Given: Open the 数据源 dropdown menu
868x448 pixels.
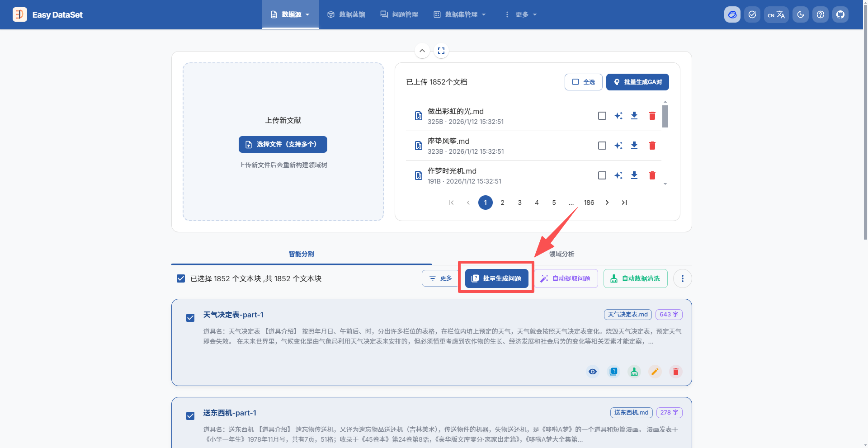Looking at the screenshot, I should [290, 14].
